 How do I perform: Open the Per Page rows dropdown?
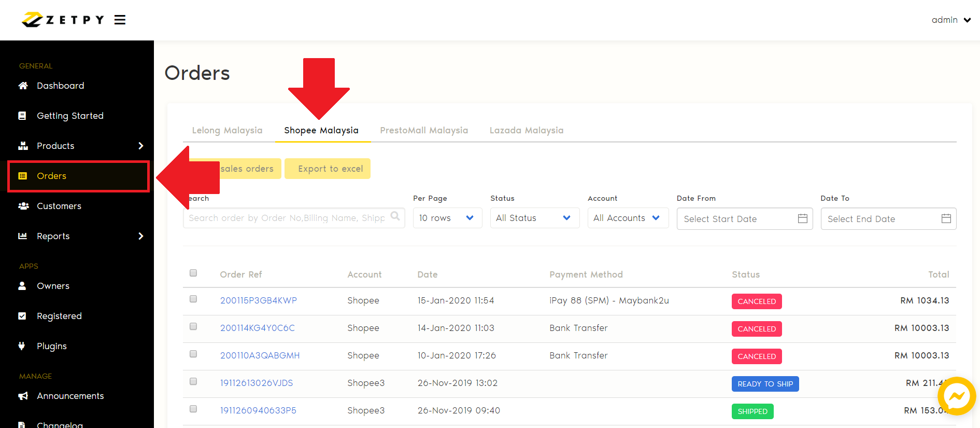pos(447,218)
